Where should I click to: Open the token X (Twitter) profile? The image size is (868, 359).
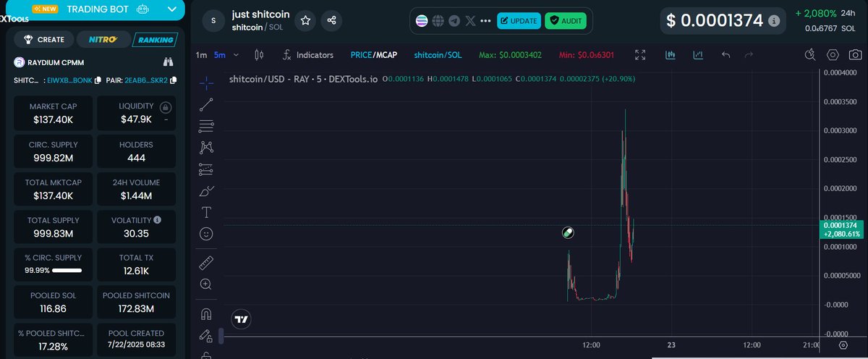tap(471, 21)
